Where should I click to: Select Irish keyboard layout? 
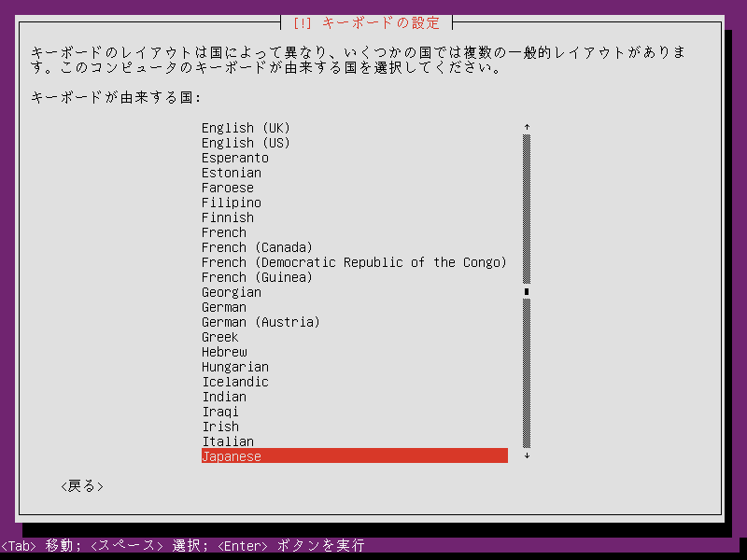tap(220, 427)
